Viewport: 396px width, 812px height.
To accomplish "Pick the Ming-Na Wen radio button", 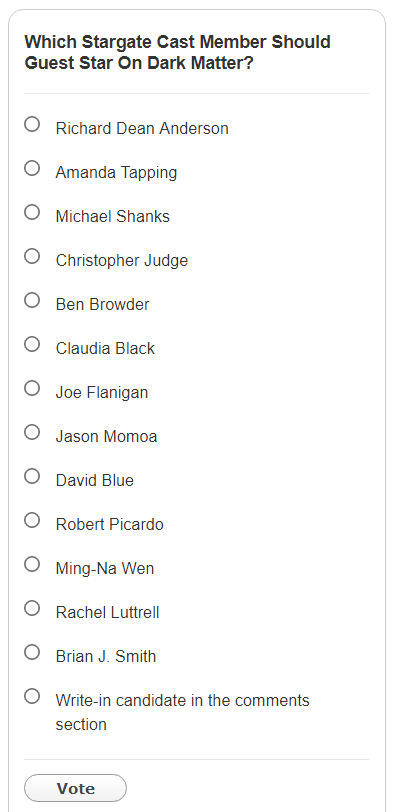I will click(32, 564).
